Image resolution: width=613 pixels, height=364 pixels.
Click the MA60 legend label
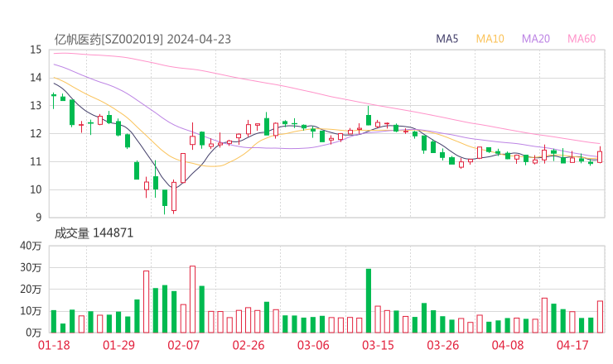pos(582,39)
